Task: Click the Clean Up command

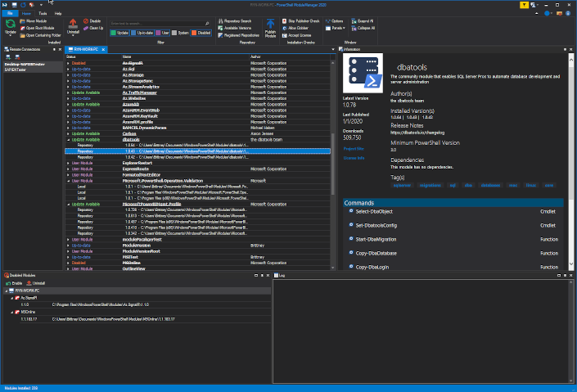Action: click(x=93, y=28)
